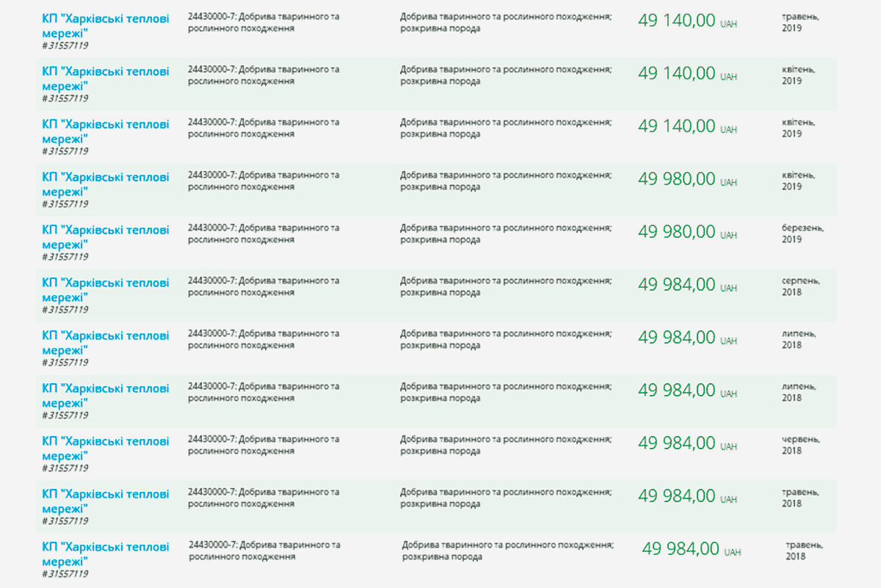Click the date cell "серпень, 2018"
Viewport: 881px width, 588px height.
click(x=801, y=287)
